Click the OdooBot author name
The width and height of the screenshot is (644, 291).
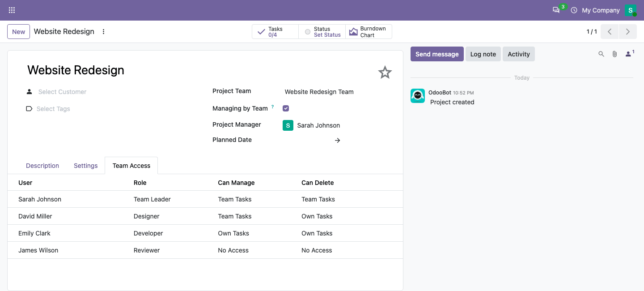pos(440,92)
